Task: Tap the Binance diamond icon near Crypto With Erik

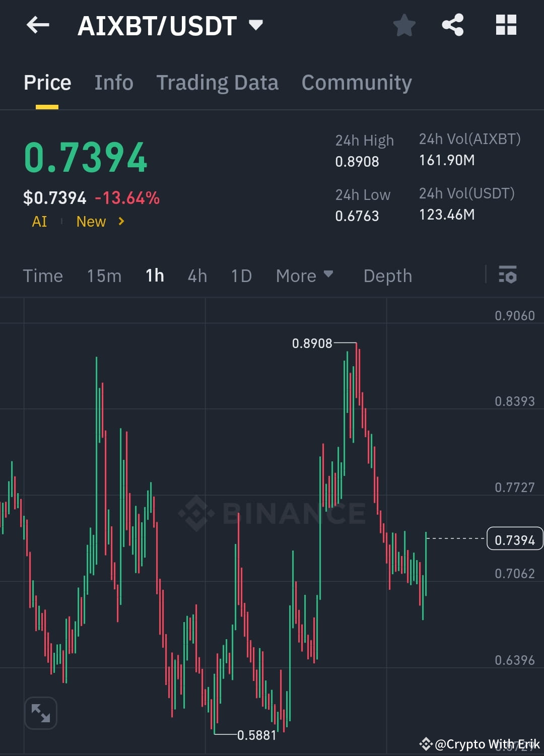Action: click(x=426, y=744)
